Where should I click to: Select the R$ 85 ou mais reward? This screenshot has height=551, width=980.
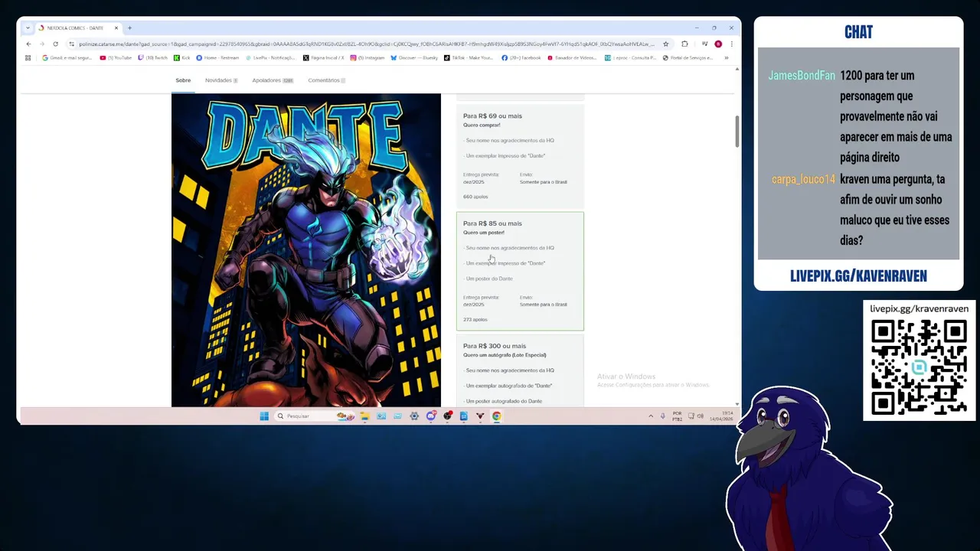click(520, 271)
